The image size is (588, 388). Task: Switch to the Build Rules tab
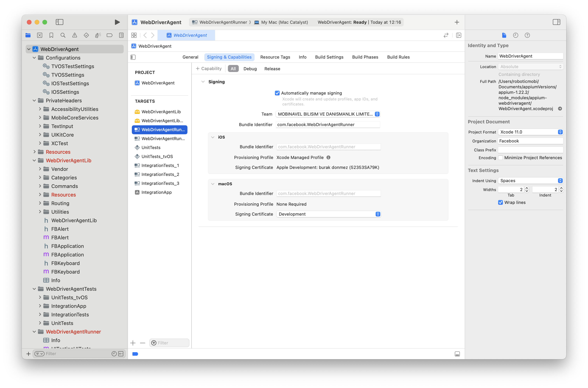click(398, 57)
